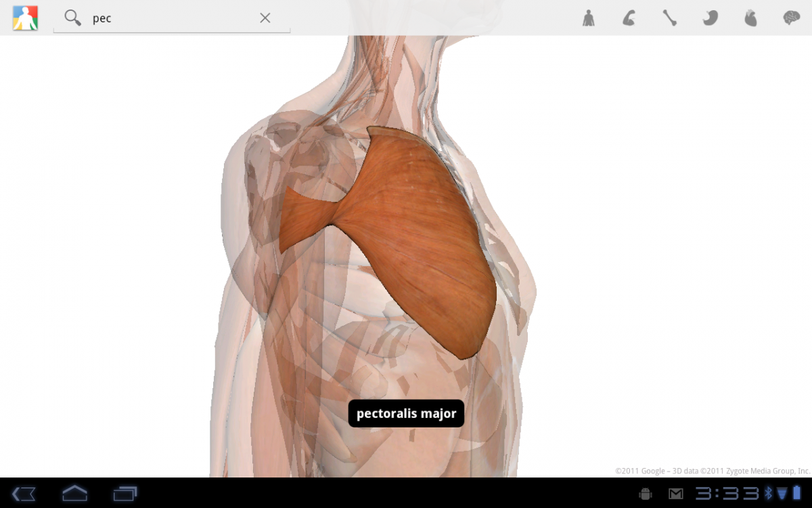
Task: Show the circulatory layer heart icon
Action: [x=750, y=18]
